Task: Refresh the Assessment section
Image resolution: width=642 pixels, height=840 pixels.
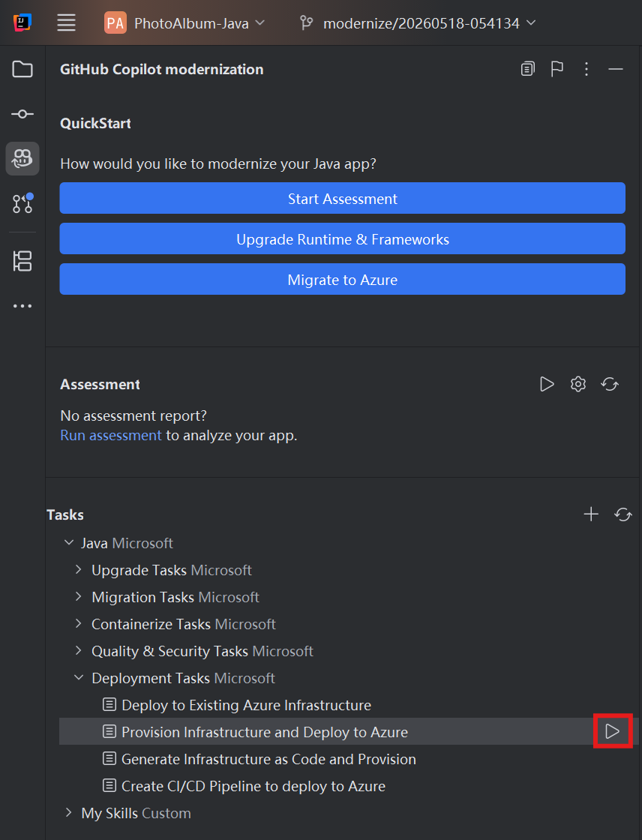Action: click(x=610, y=384)
